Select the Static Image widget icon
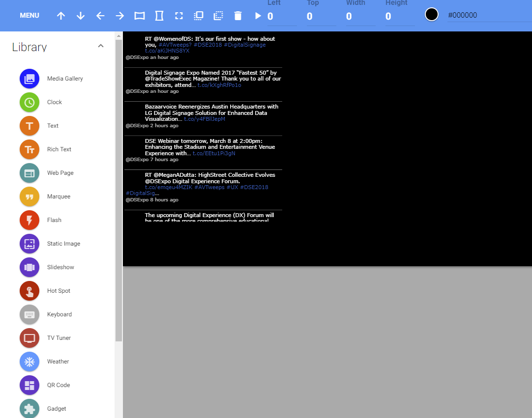532x418 pixels. [x=30, y=244]
